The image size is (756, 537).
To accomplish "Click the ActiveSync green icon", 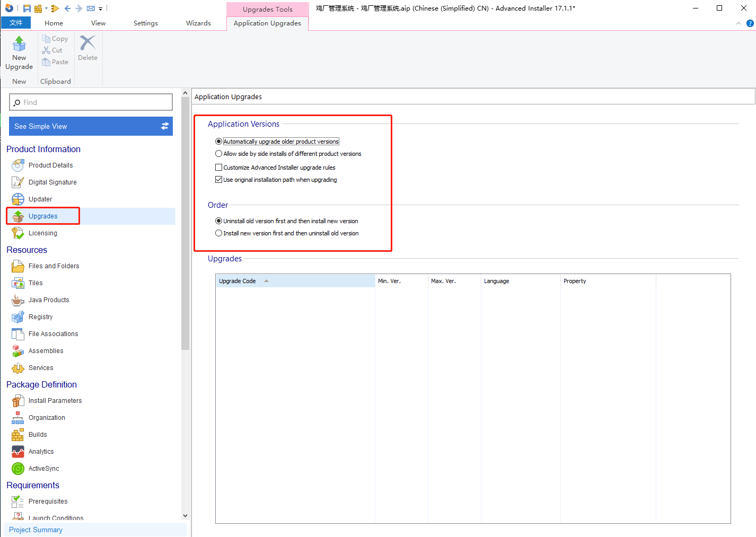I will 17,469.
